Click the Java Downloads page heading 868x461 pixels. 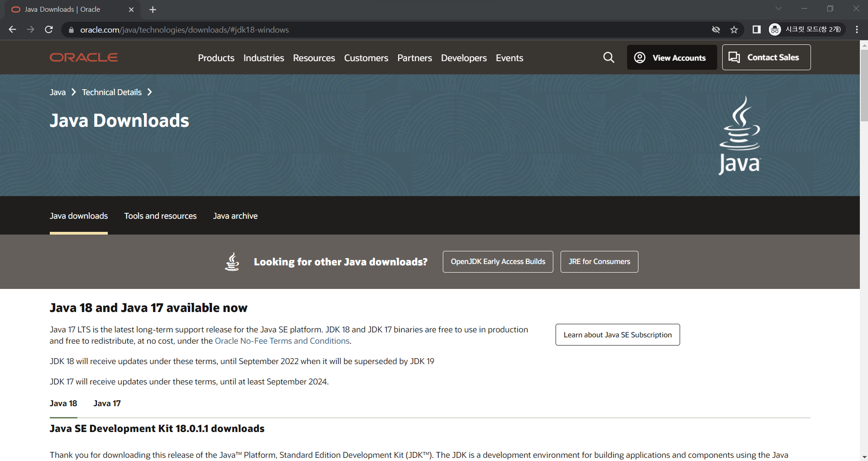[120, 120]
